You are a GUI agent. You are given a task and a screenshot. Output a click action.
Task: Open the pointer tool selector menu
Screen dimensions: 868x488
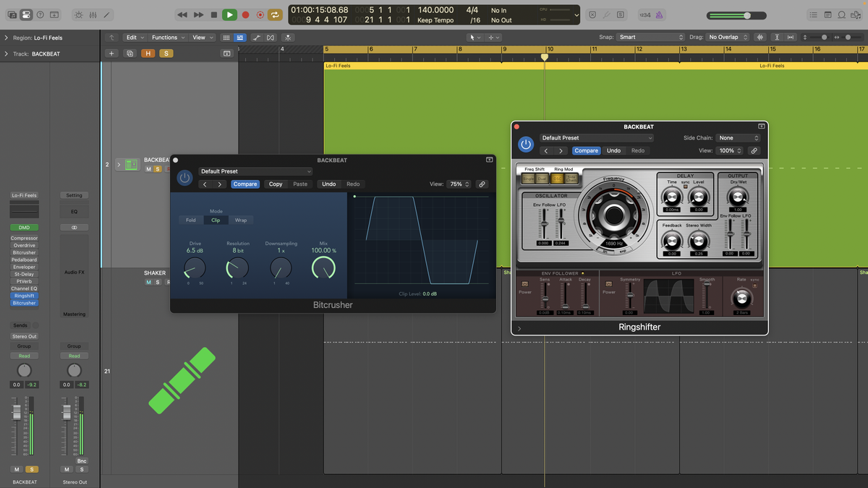[474, 38]
